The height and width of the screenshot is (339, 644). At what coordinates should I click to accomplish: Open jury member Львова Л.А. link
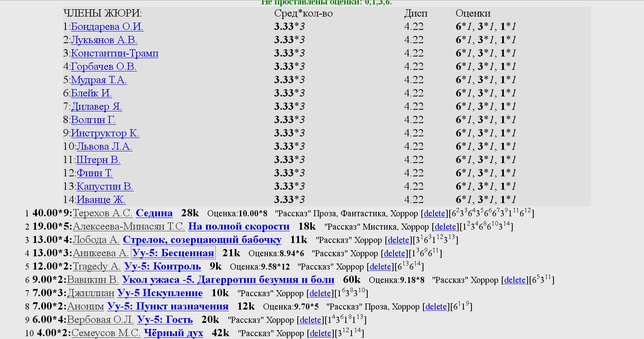pyautogui.click(x=104, y=146)
